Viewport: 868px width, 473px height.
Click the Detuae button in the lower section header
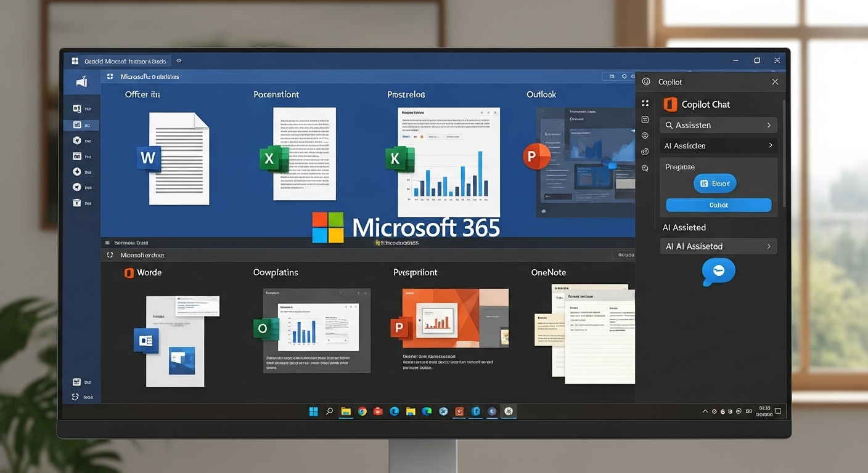(623, 254)
